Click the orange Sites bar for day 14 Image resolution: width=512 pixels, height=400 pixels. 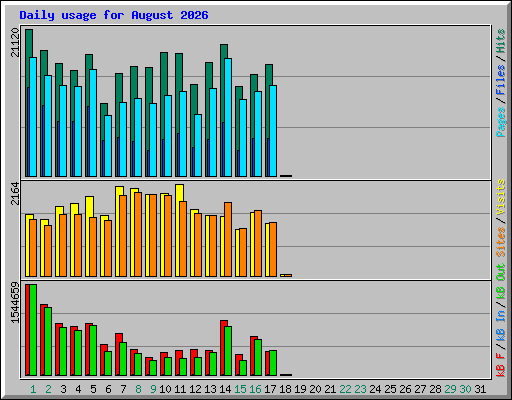[228, 239]
